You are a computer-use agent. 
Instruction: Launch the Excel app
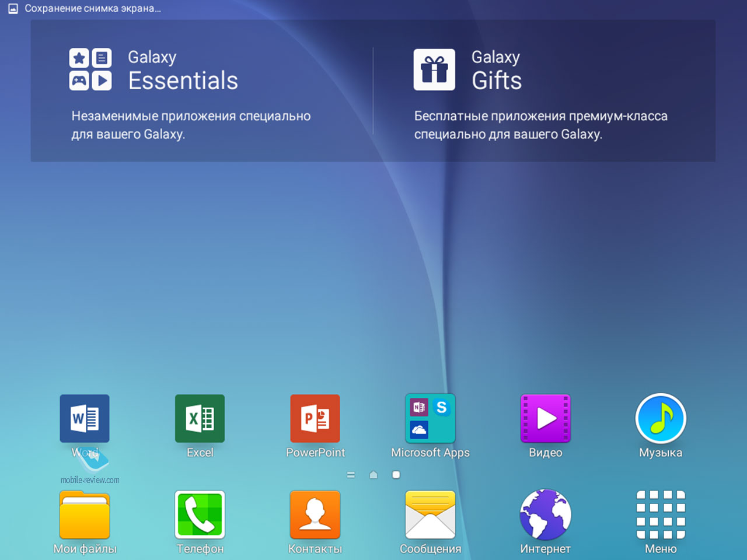click(200, 418)
